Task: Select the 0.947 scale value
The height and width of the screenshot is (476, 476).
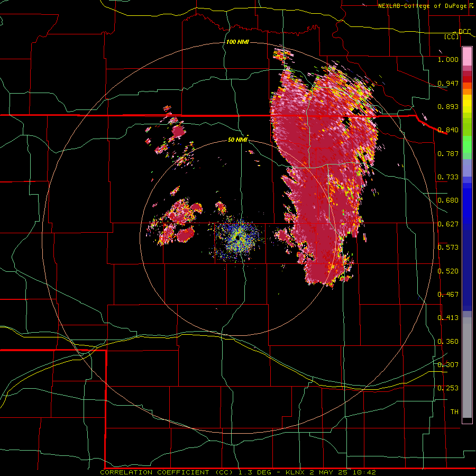Action: (x=448, y=83)
